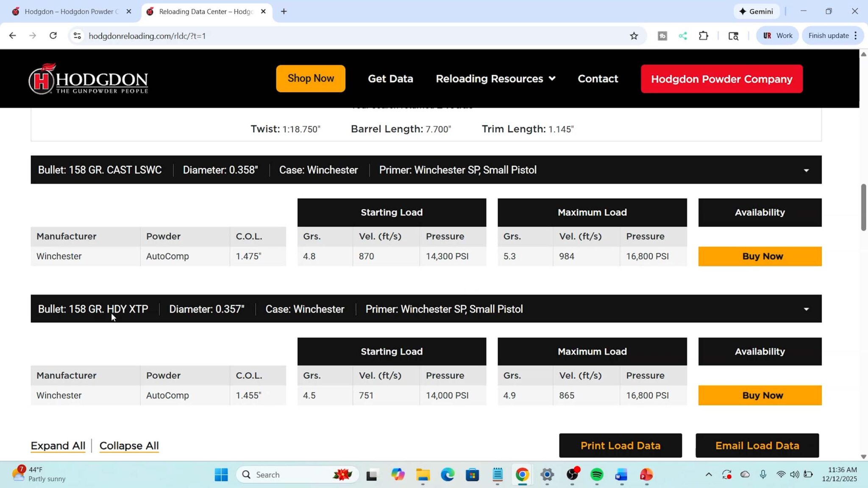
Task: Switch to the Hodgdon Powder Company tab
Action: 68,11
